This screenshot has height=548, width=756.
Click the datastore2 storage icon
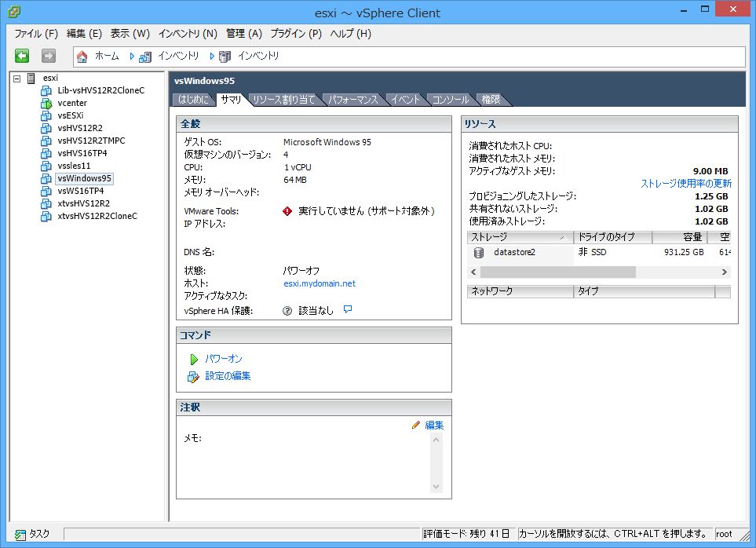tap(479, 253)
